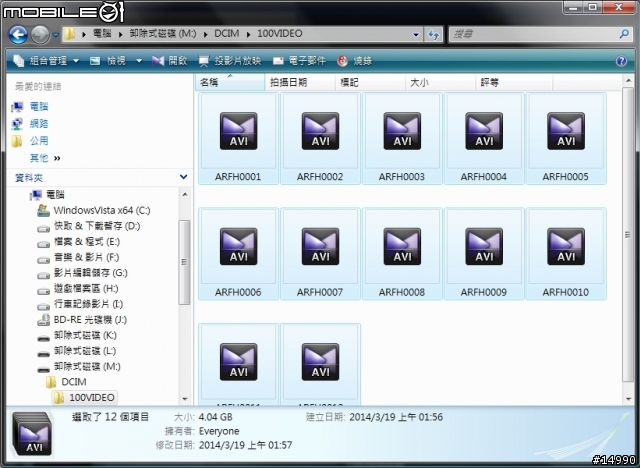The height and width of the screenshot is (468, 640).
Task: Click the ARFH0010 file name label
Action: pyautogui.click(x=565, y=293)
